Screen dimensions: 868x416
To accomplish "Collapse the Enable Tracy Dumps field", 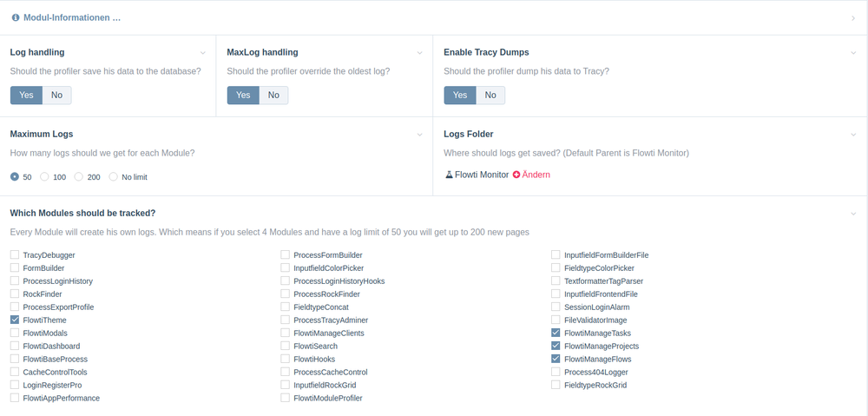I will pos(853,53).
